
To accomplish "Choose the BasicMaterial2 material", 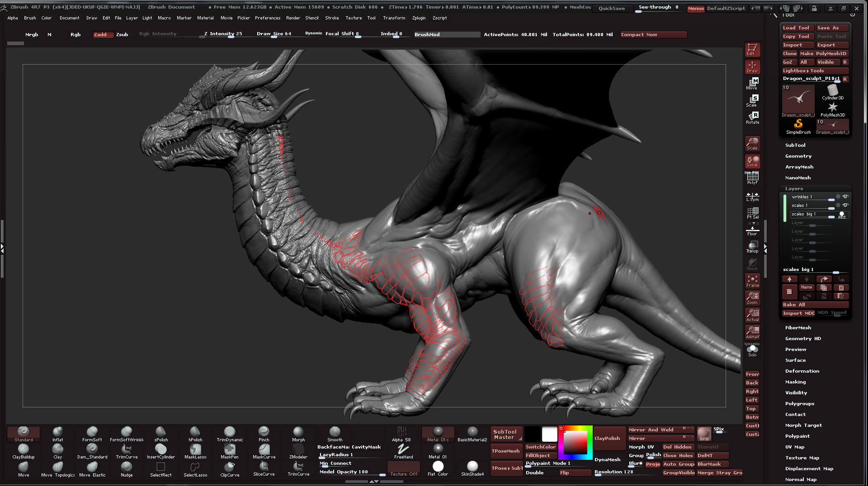I will pyautogui.click(x=472, y=434).
